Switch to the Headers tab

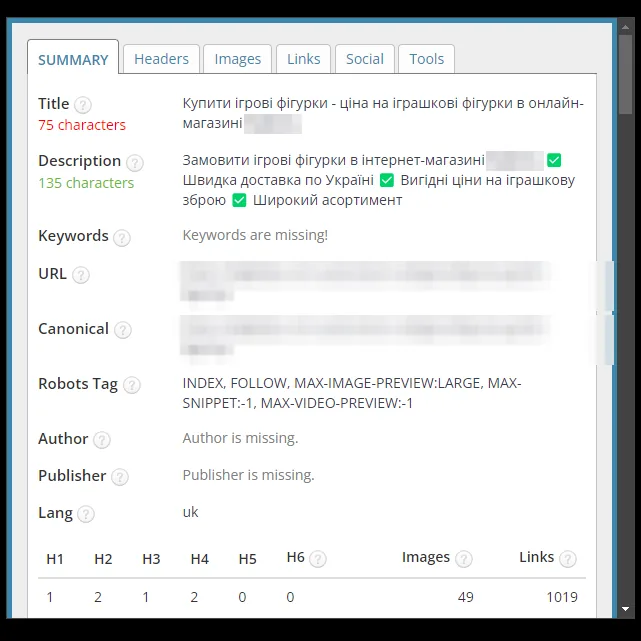coord(161,59)
